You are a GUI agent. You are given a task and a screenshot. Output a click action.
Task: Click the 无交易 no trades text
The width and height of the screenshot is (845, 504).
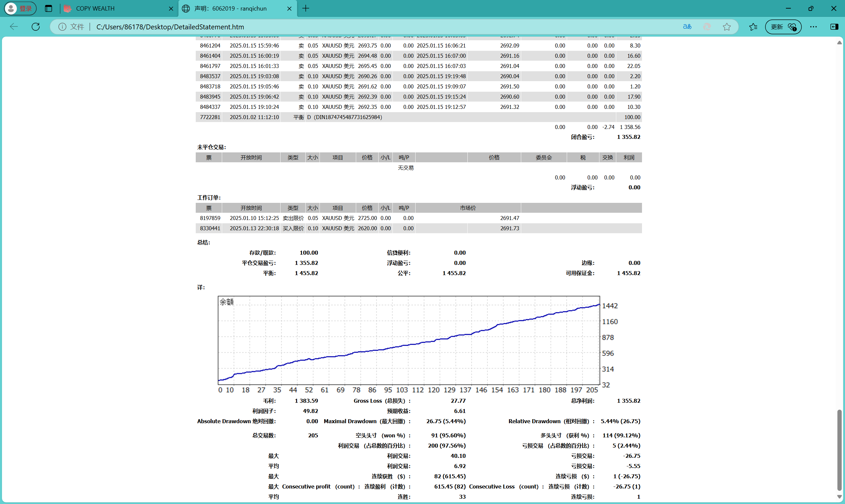tap(406, 168)
